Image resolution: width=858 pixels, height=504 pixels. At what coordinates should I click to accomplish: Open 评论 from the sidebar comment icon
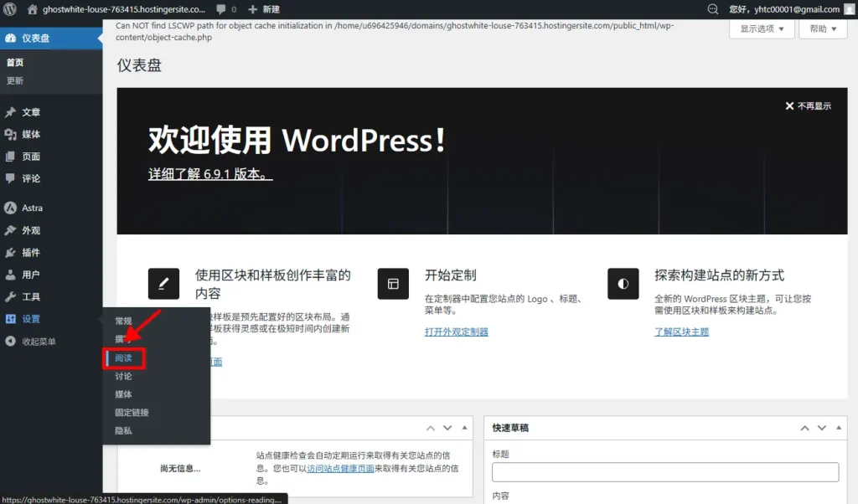click(x=12, y=178)
